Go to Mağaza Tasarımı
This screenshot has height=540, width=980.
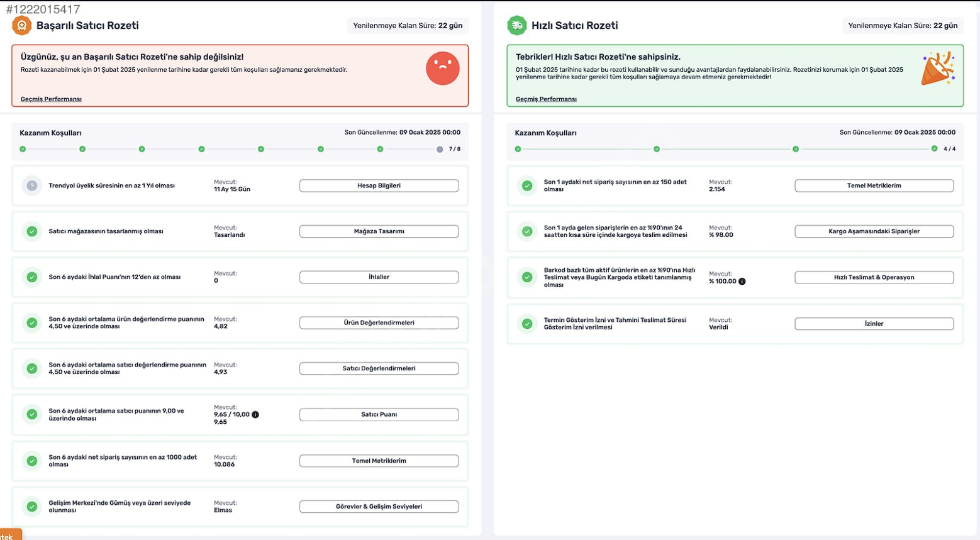click(379, 231)
